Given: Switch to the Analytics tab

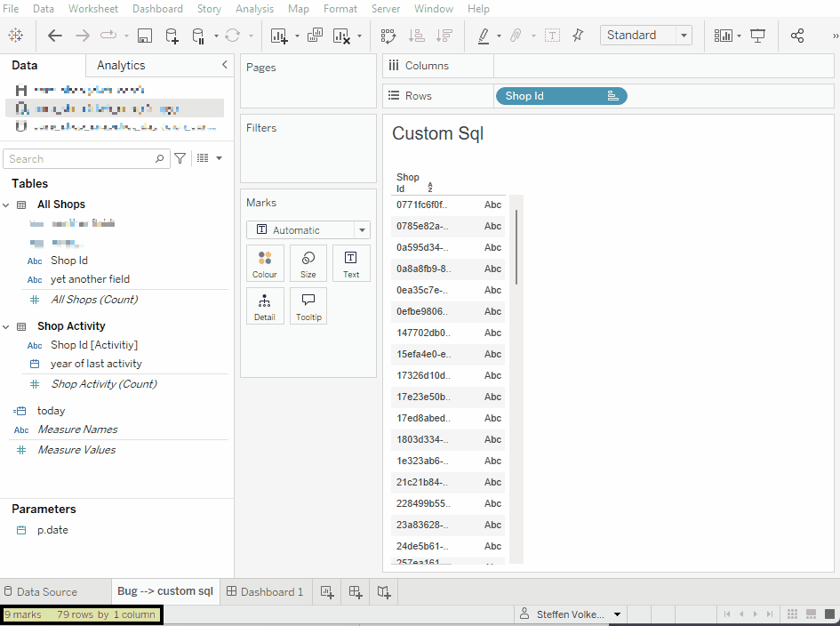Looking at the screenshot, I should [x=121, y=66].
